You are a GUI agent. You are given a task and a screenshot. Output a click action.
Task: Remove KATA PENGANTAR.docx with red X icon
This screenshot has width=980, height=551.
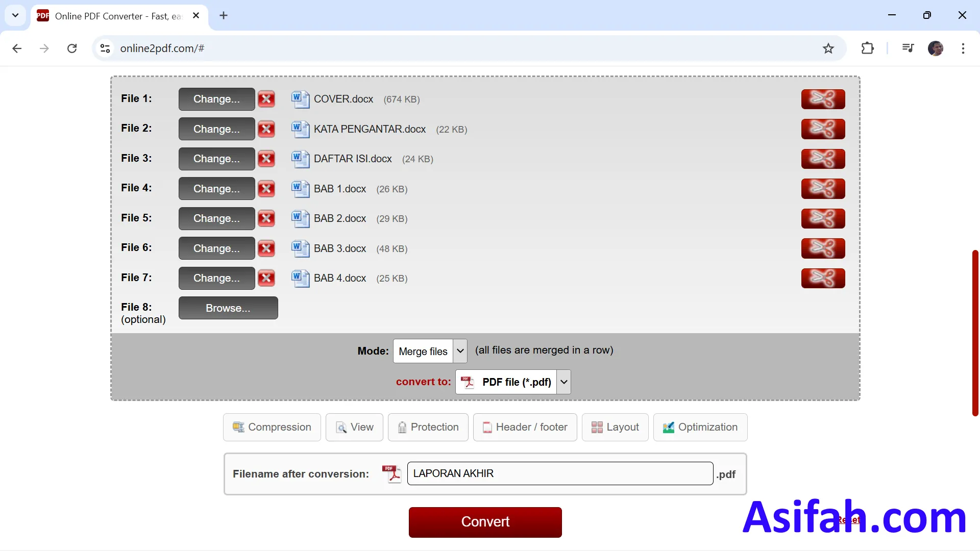coord(266,129)
